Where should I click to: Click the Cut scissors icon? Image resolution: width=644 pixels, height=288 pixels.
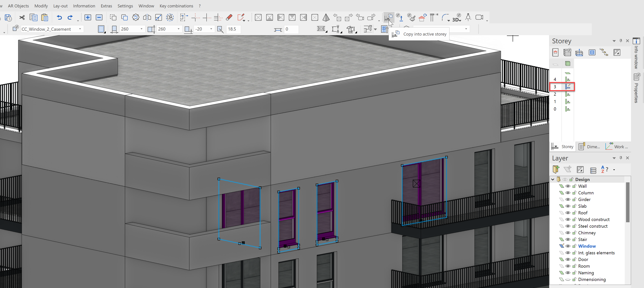pyautogui.click(x=22, y=17)
